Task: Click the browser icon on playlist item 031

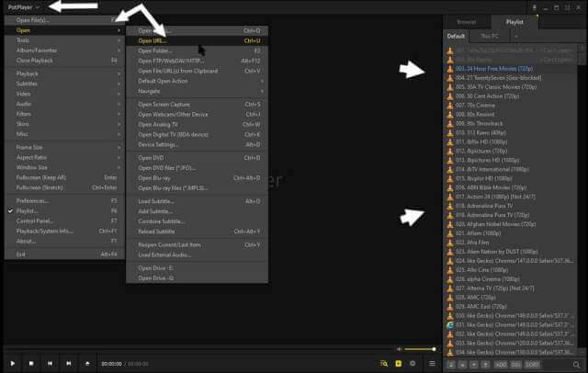Action: click(x=449, y=325)
